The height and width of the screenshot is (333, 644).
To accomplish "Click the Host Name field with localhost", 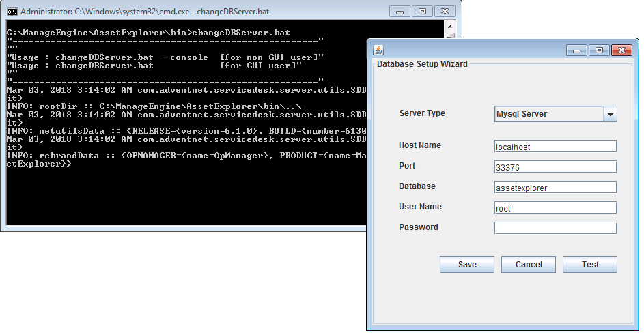I will click(x=555, y=146).
